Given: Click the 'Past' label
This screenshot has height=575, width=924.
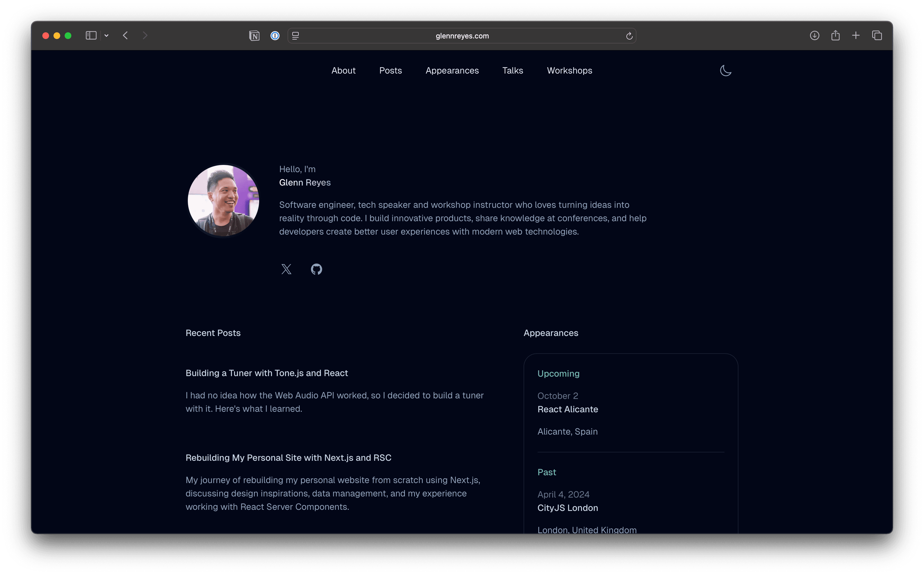Looking at the screenshot, I should click(x=547, y=472).
